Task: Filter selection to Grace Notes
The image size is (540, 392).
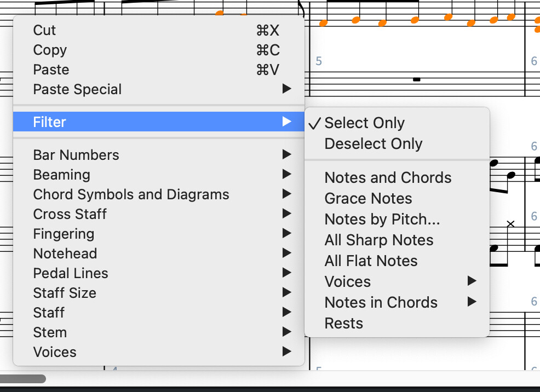Action: click(x=368, y=199)
